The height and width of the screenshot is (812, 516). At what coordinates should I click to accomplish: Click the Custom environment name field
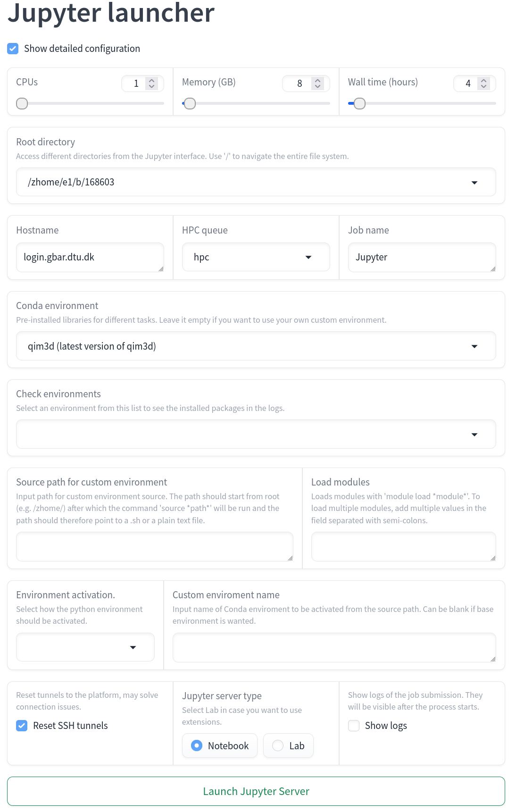coord(334,647)
